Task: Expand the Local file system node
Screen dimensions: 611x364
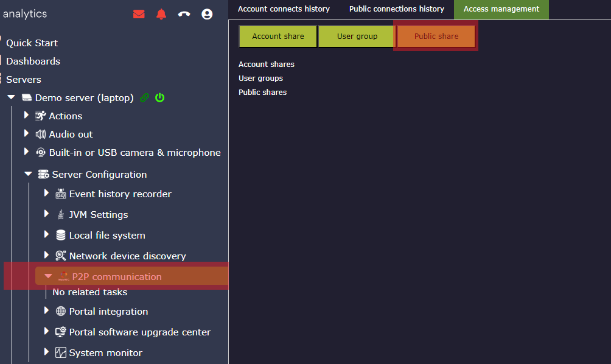Action: pyautogui.click(x=46, y=234)
